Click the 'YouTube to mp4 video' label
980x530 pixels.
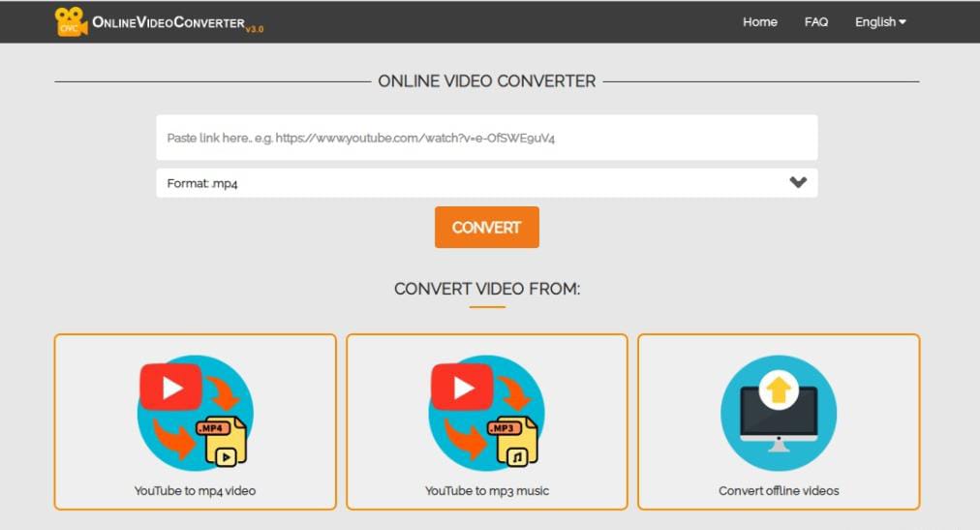pyautogui.click(x=195, y=490)
